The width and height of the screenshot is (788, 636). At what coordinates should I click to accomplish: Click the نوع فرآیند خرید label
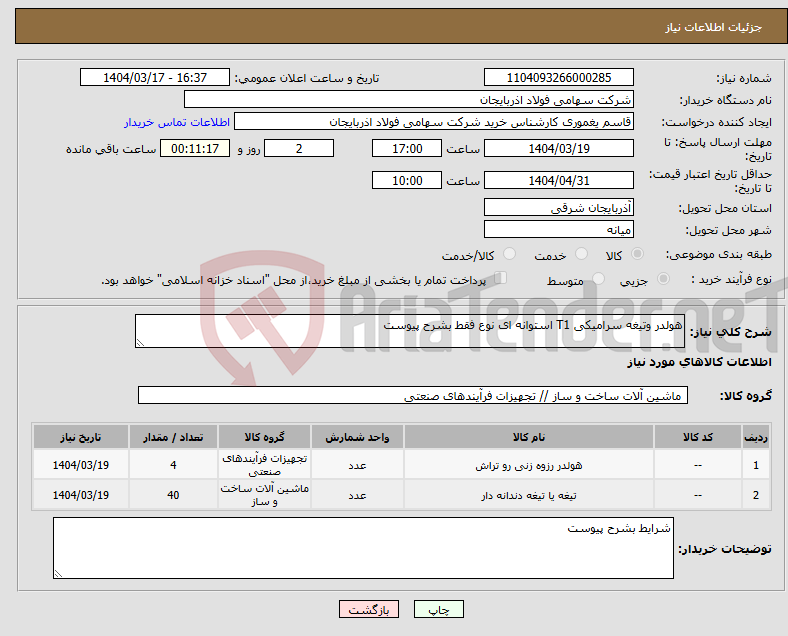732,279
